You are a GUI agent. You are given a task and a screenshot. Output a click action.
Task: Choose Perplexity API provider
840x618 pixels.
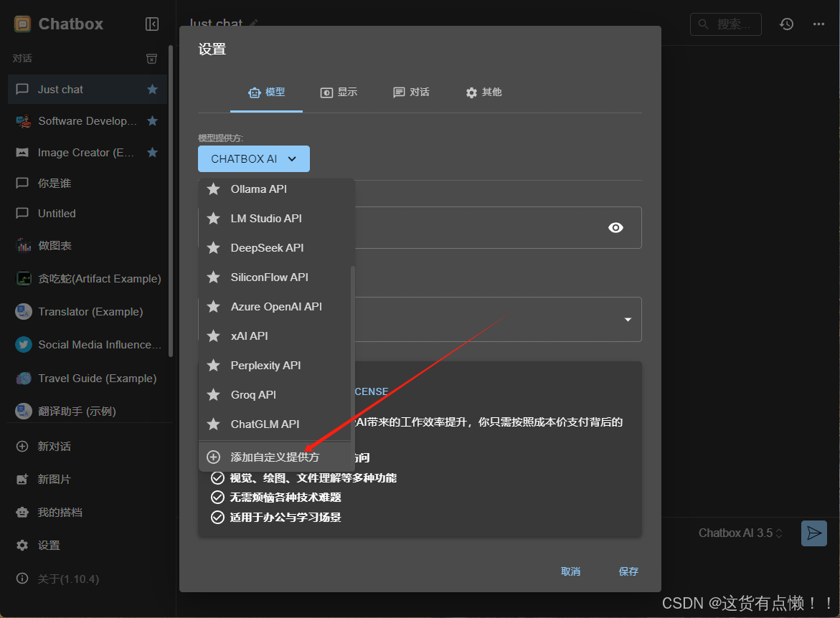pos(275,365)
